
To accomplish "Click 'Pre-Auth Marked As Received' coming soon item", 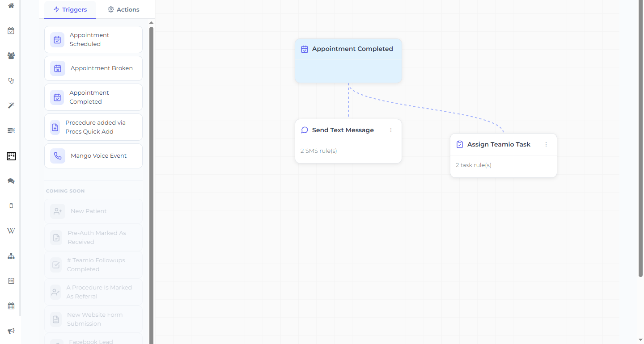I will (93, 238).
